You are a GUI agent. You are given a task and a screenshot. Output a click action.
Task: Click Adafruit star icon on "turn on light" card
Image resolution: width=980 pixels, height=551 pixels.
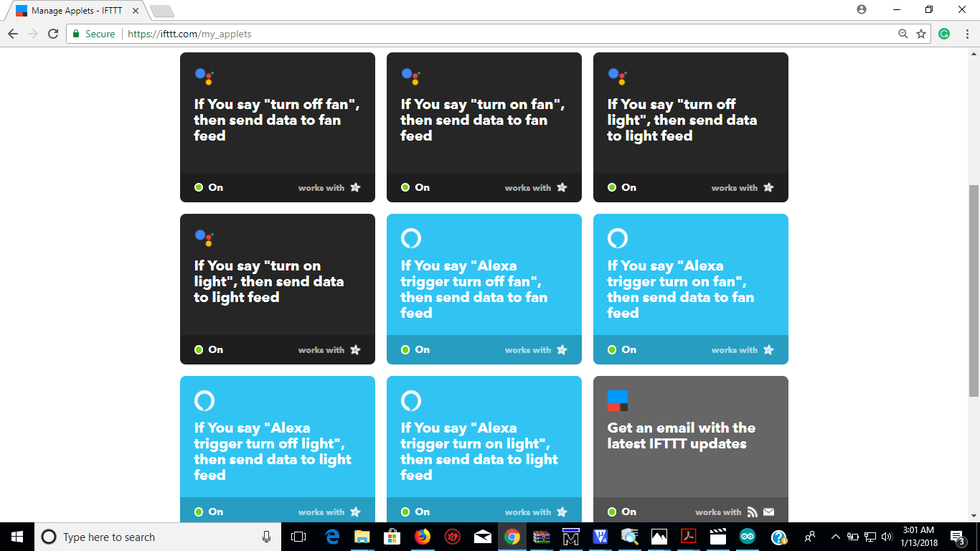[x=355, y=349]
